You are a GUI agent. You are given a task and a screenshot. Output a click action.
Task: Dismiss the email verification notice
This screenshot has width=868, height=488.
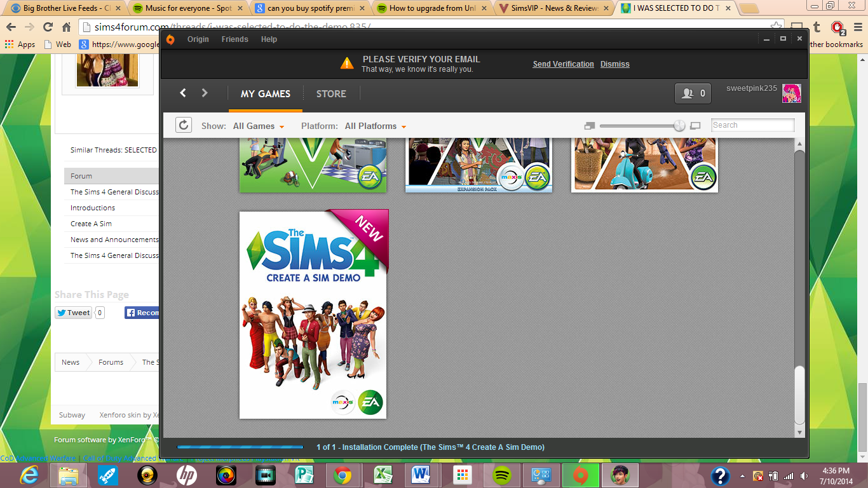click(x=615, y=64)
